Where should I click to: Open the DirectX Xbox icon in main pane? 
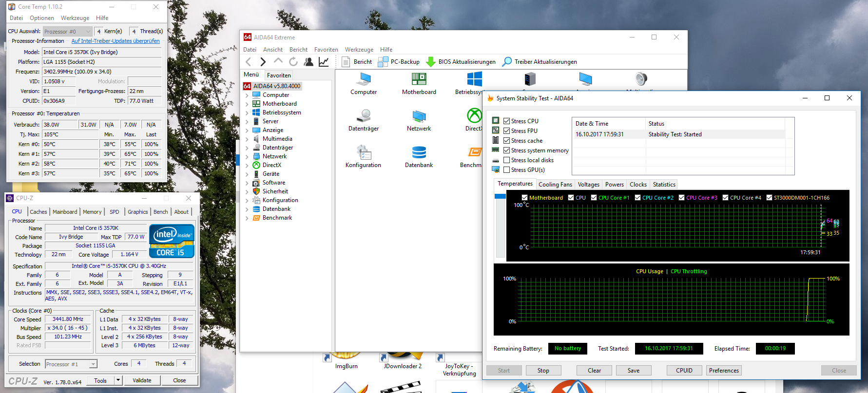pyautogui.click(x=474, y=120)
